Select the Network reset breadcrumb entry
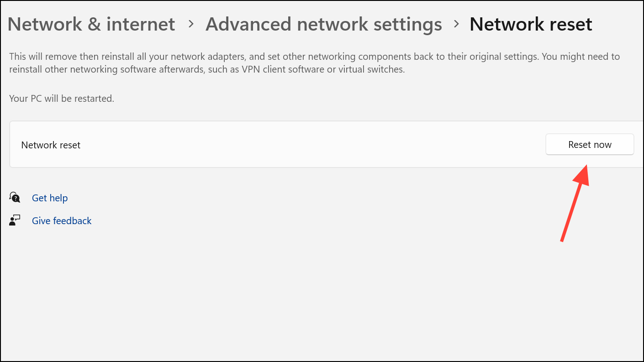Viewport: 644px width, 362px height. pos(531,24)
